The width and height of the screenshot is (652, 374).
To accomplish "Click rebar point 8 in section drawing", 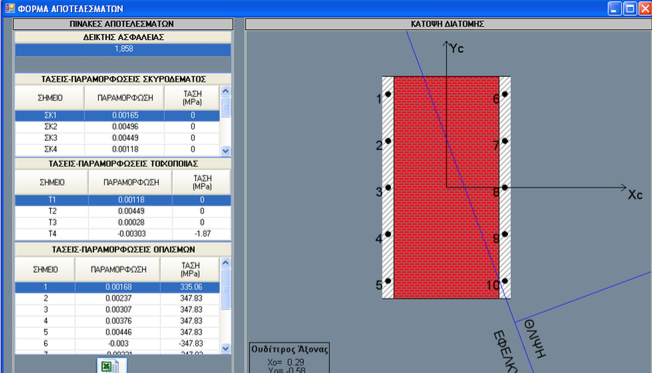I will pos(505,188).
